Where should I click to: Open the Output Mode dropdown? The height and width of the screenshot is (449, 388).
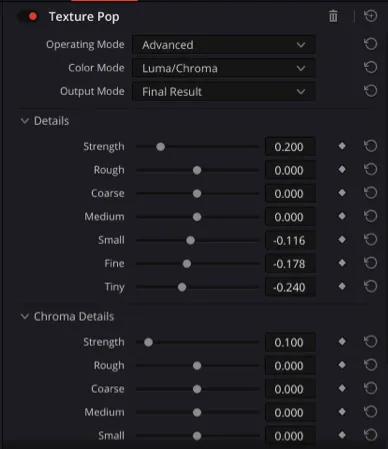[x=224, y=92]
